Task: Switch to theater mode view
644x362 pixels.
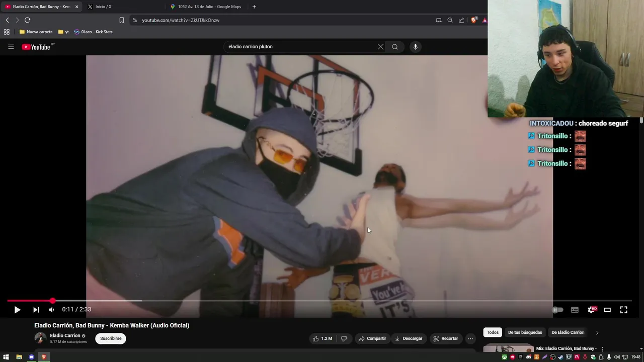Action: pos(607,310)
